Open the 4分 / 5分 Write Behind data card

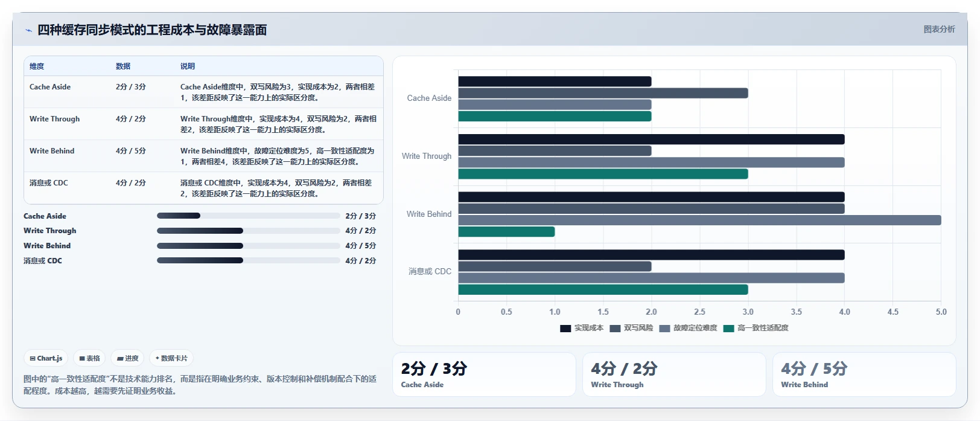click(864, 374)
